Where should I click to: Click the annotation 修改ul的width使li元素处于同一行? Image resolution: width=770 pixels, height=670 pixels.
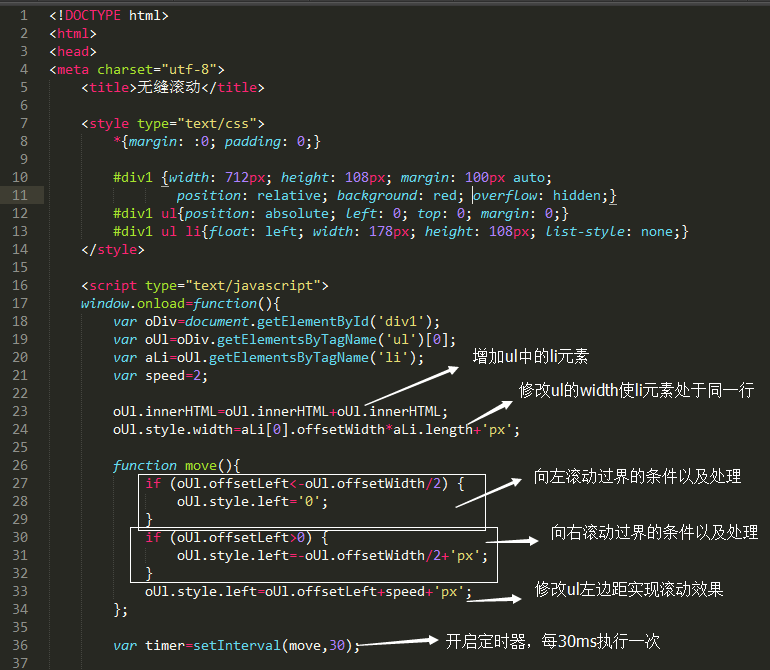(636, 390)
